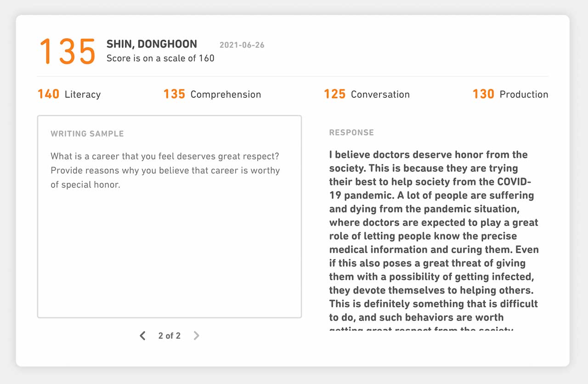The width and height of the screenshot is (588, 384).
Task: Click the empty area inside the writing sample box
Action: point(169,257)
